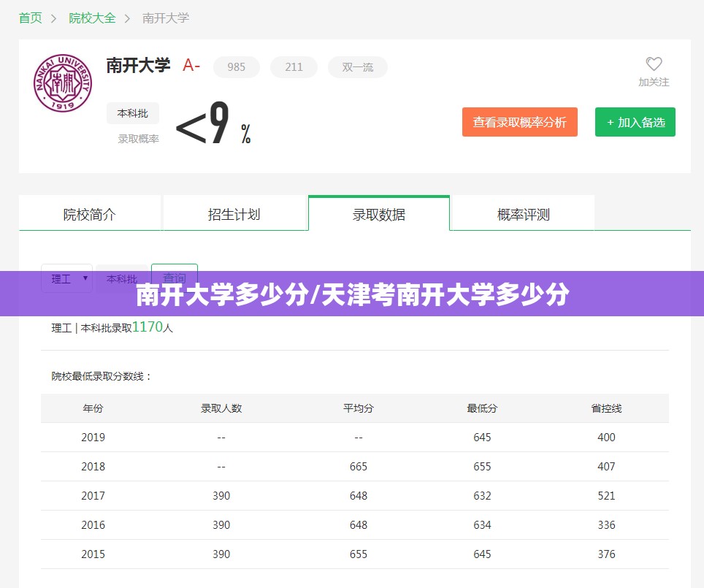The height and width of the screenshot is (588, 704).
Task: Click 2016 minimum score 634
Action: pyautogui.click(x=482, y=524)
